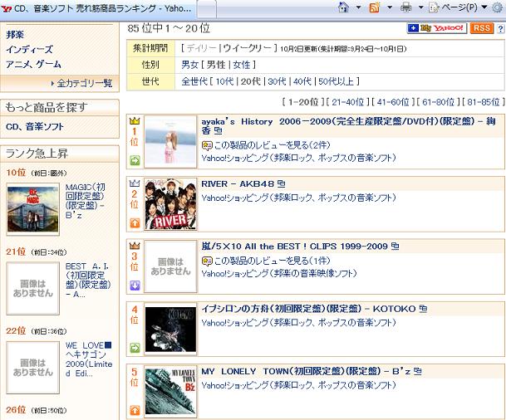Open 嵐/5×10 All the BEST CLIPS link
The image size is (506, 420).
tap(294, 247)
